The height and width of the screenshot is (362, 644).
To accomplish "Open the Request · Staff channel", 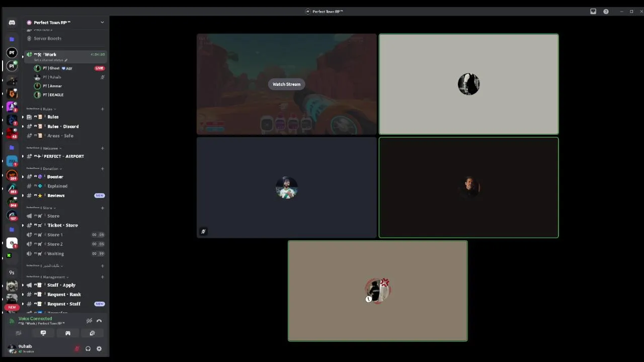I will [x=65, y=304].
